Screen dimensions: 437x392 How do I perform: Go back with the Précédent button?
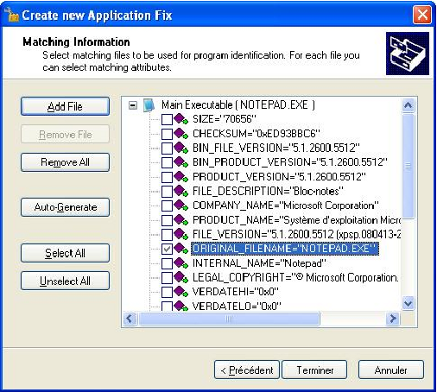pyautogui.click(x=247, y=370)
